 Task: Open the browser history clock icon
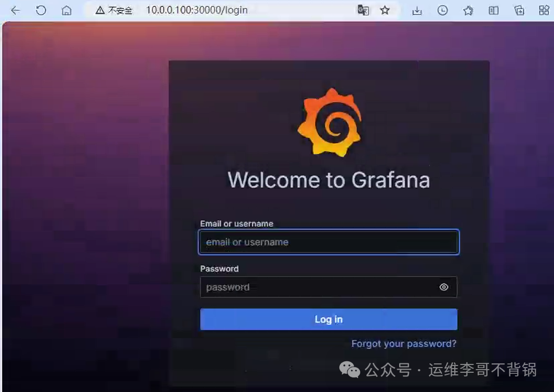point(442,10)
